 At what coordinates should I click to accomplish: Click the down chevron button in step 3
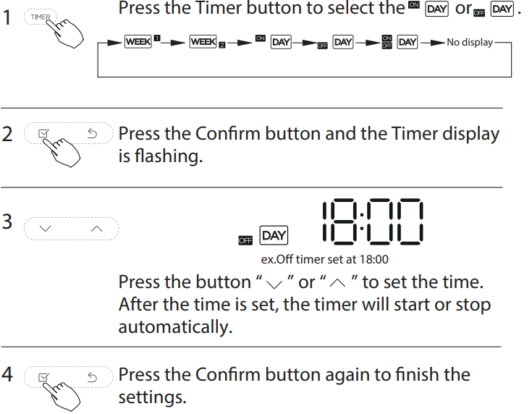pyautogui.click(x=45, y=229)
